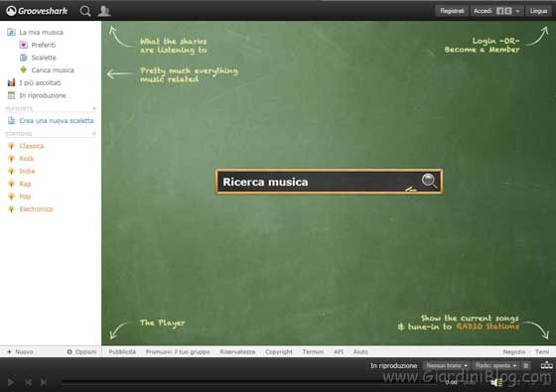Click the speaker volume icon

pos(496,383)
